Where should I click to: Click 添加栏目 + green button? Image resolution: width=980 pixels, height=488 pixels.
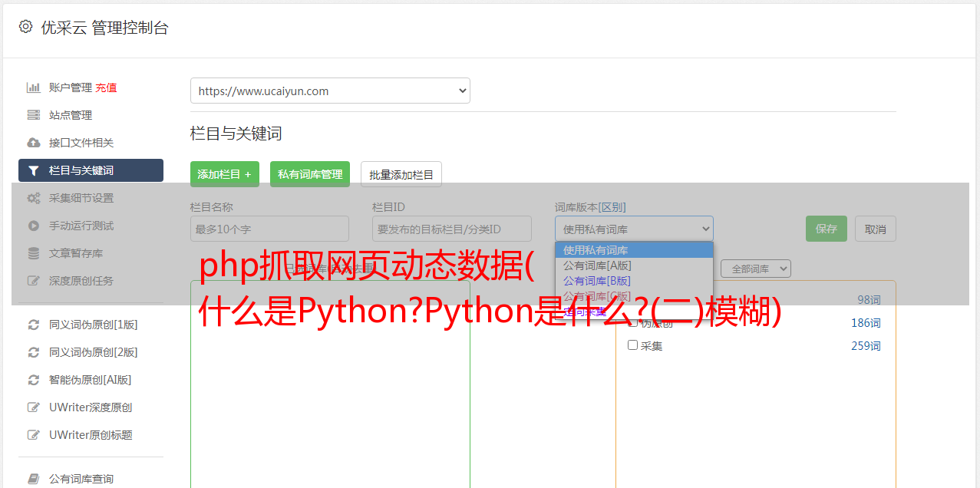point(225,174)
